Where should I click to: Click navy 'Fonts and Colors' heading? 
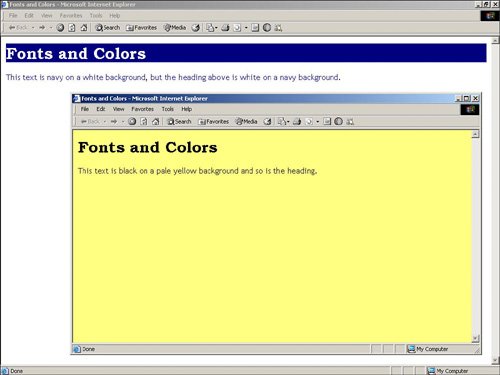point(76,53)
